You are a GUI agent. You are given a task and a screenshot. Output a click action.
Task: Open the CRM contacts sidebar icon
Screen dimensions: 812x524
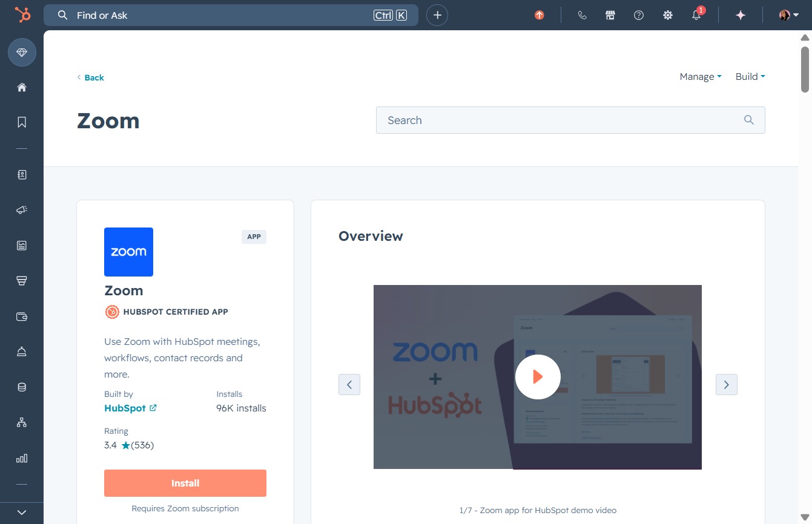22,175
